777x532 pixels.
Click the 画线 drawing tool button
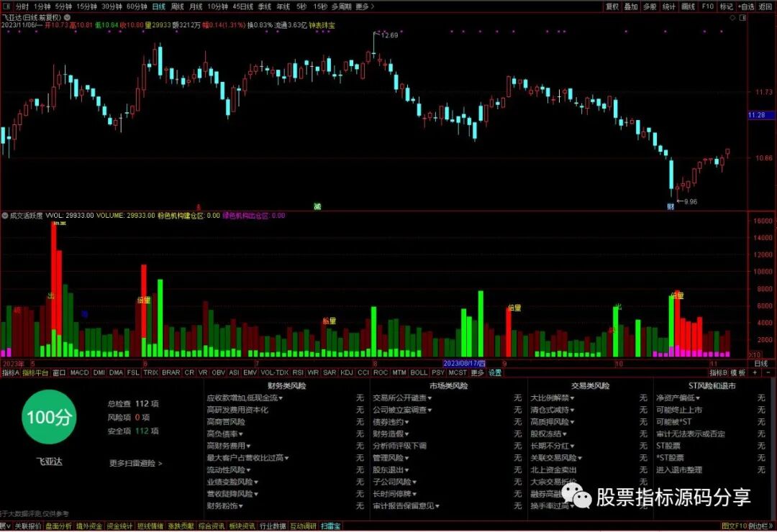click(688, 6)
